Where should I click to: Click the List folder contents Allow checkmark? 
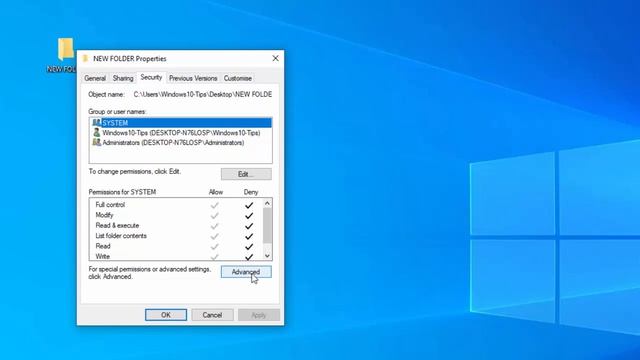215,236
